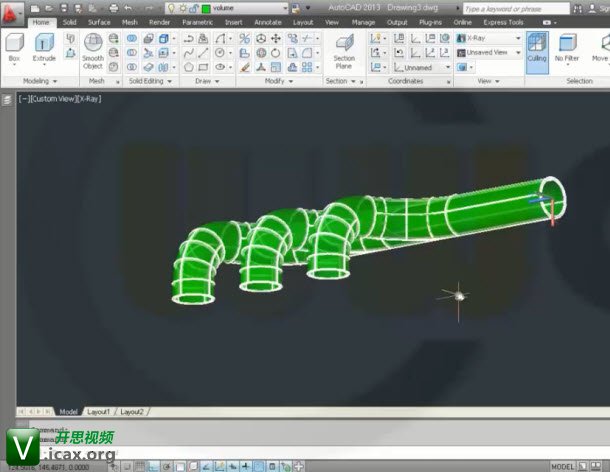
Task: Click the Section Plane tool
Action: click(344, 48)
